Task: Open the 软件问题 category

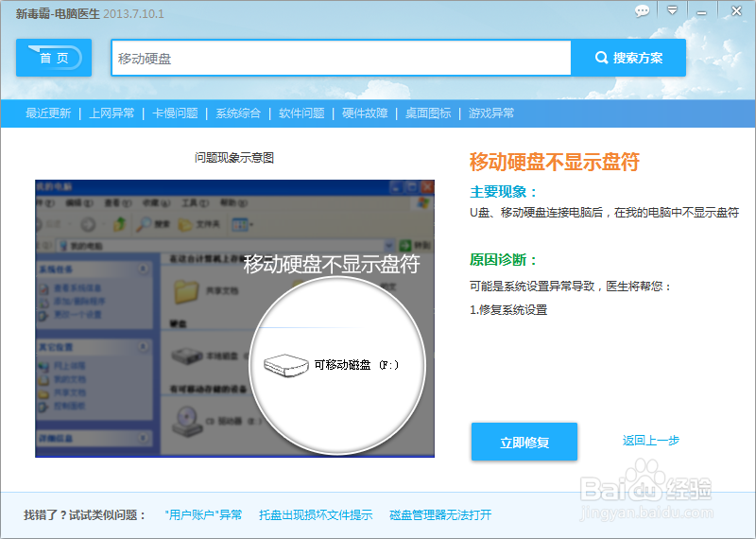Action: click(301, 113)
